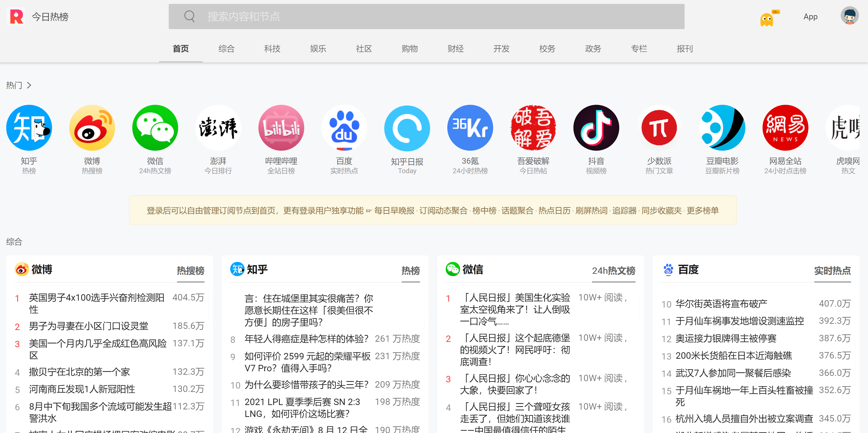The image size is (868, 433).
Task: Open the 每日早晚报 link in the banner
Action: click(x=394, y=211)
